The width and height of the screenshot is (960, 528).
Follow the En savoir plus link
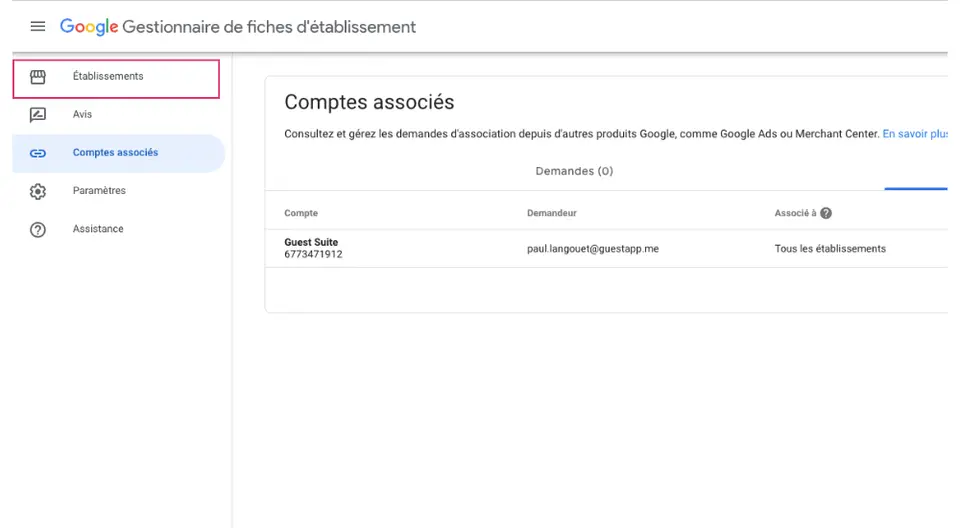915,134
